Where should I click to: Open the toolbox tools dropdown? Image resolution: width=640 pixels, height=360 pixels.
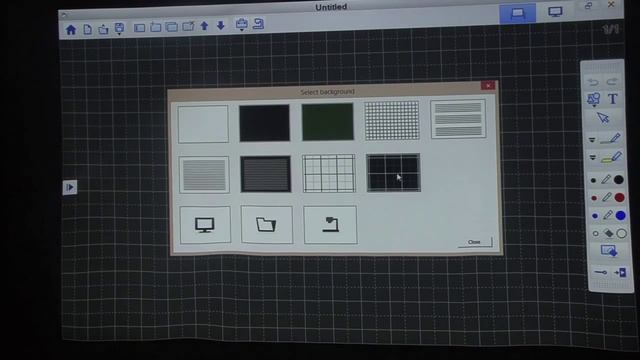point(242,24)
